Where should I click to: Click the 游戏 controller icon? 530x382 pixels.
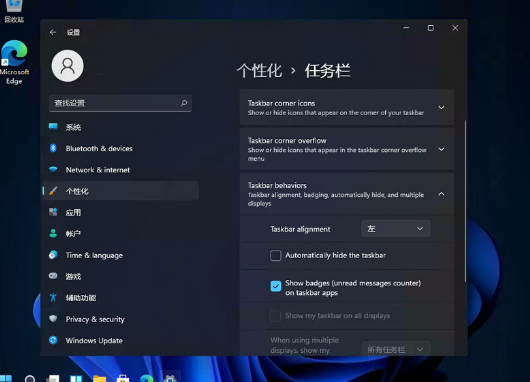(53, 276)
